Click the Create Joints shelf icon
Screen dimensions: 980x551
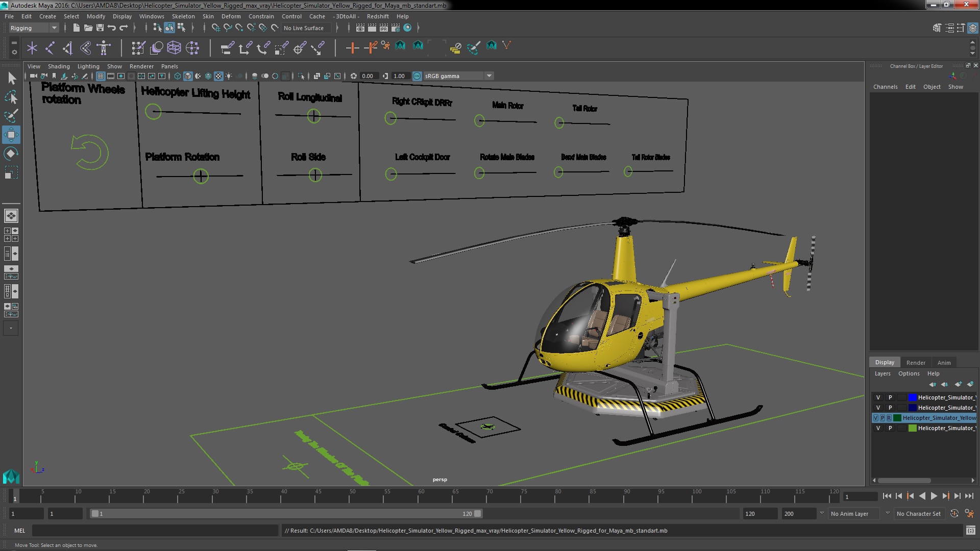[x=50, y=48]
